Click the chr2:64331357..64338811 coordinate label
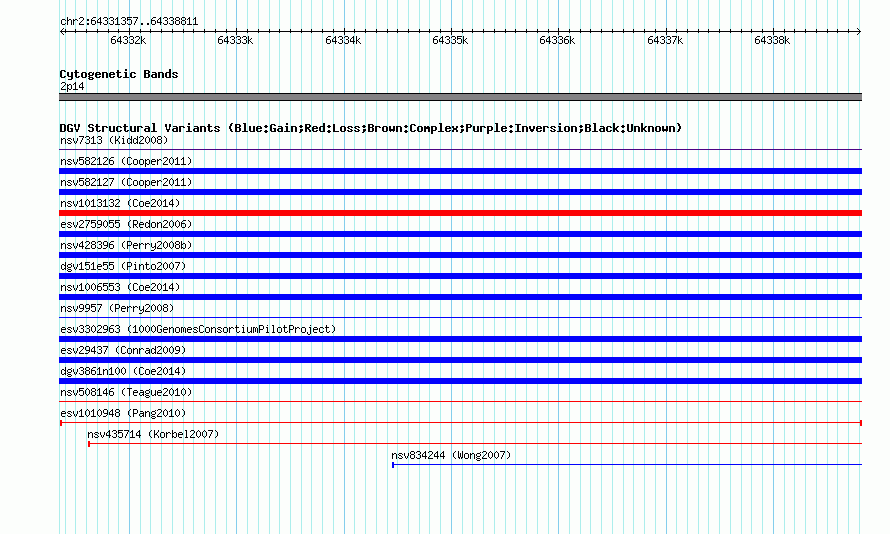The height and width of the screenshot is (534, 890). (x=129, y=22)
